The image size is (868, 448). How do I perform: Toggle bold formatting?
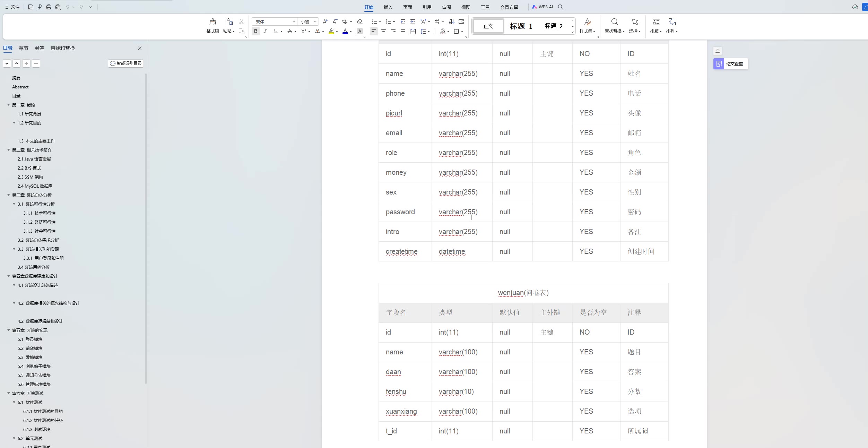255,31
